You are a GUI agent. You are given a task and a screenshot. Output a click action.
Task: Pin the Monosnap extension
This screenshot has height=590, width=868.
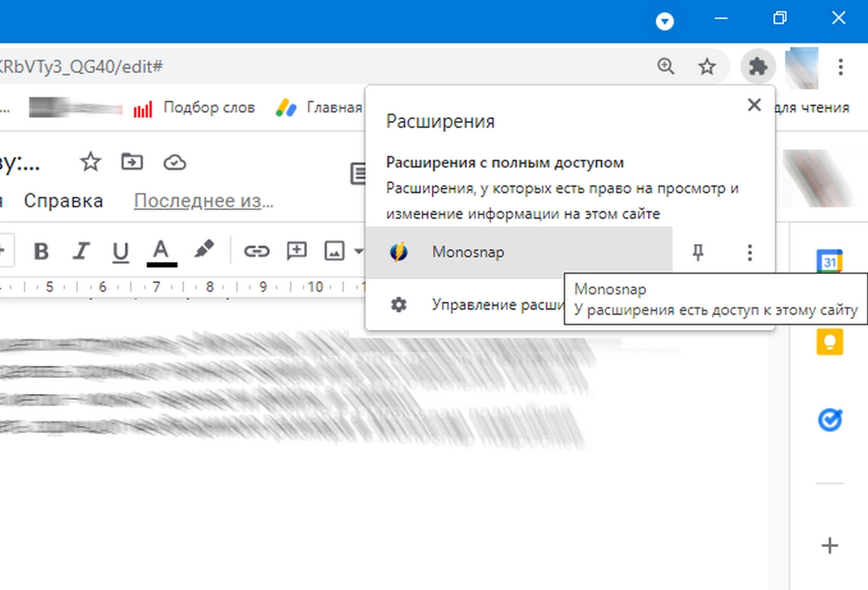pyautogui.click(x=697, y=252)
